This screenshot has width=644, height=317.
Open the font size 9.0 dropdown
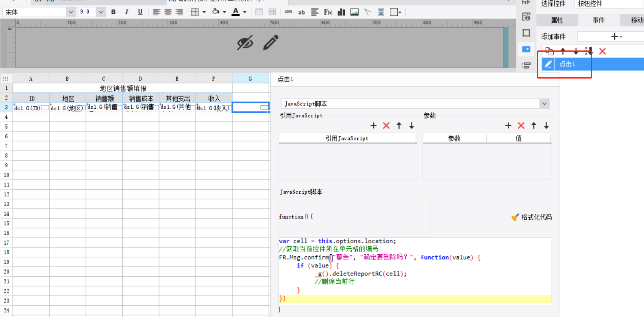point(100,12)
